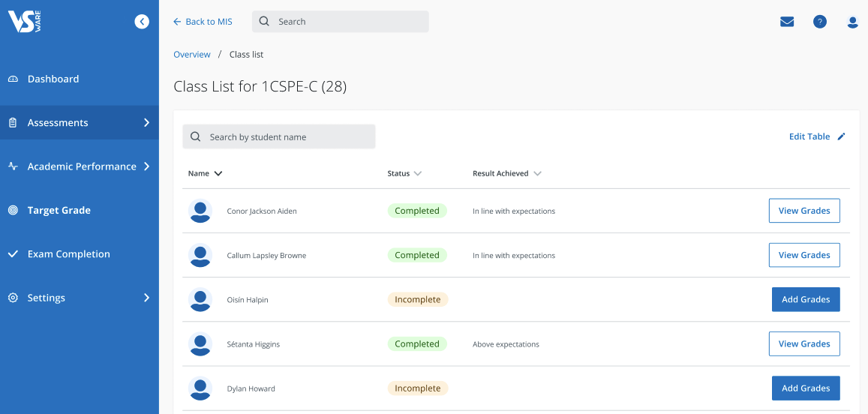
Task: Click the Search by student name field
Action: [x=279, y=136]
